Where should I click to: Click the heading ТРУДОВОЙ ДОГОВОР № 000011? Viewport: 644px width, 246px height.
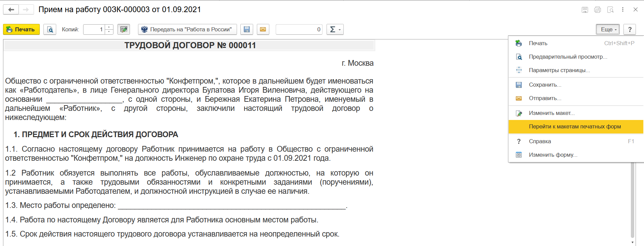(190, 45)
